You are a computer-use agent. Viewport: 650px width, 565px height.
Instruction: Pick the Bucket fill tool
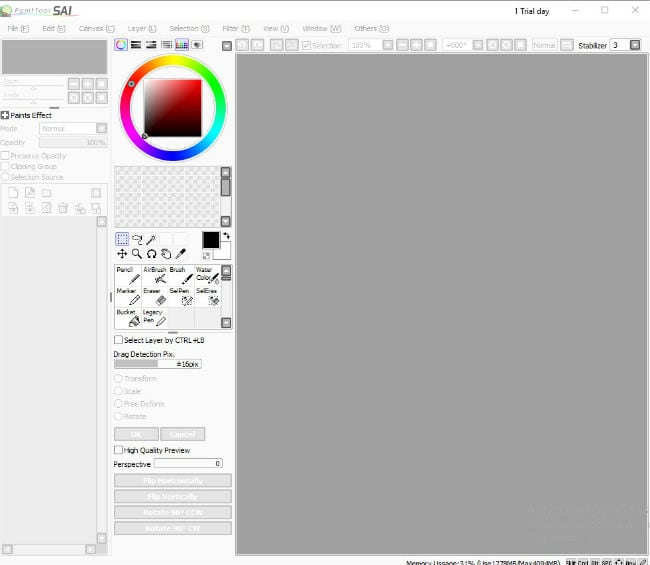[x=129, y=319]
